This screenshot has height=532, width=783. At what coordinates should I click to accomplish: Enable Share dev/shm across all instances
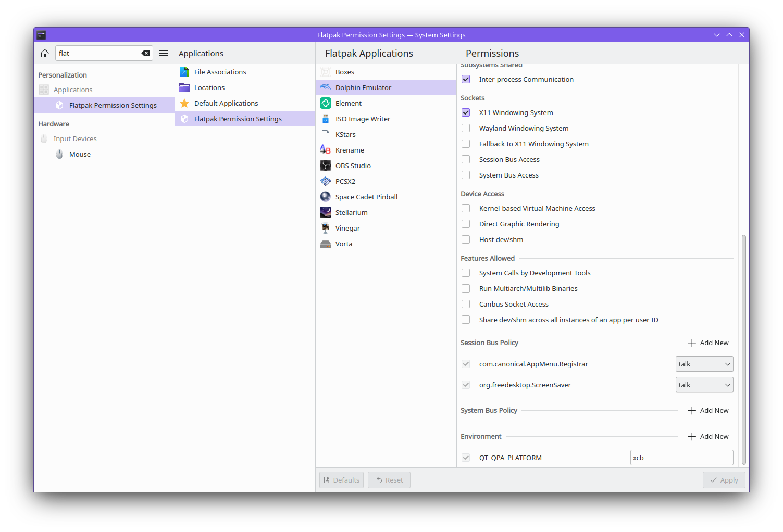coord(466,320)
